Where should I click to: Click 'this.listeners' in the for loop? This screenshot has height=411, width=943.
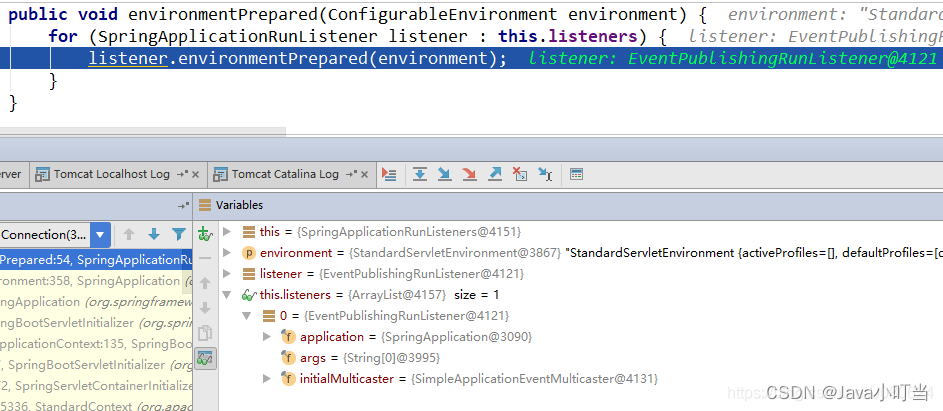pos(568,37)
